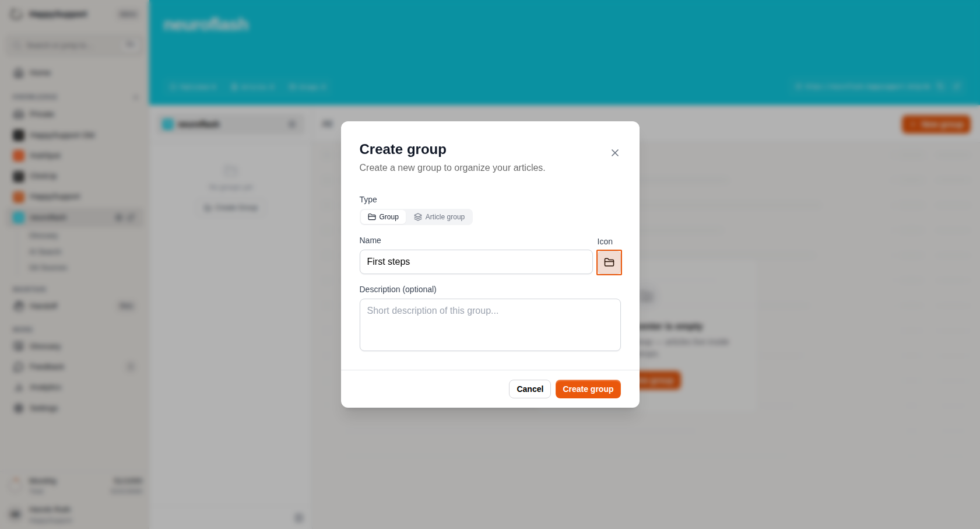Open the group icon picker
This screenshot has height=529, width=980.
pyautogui.click(x=609, y=262)
